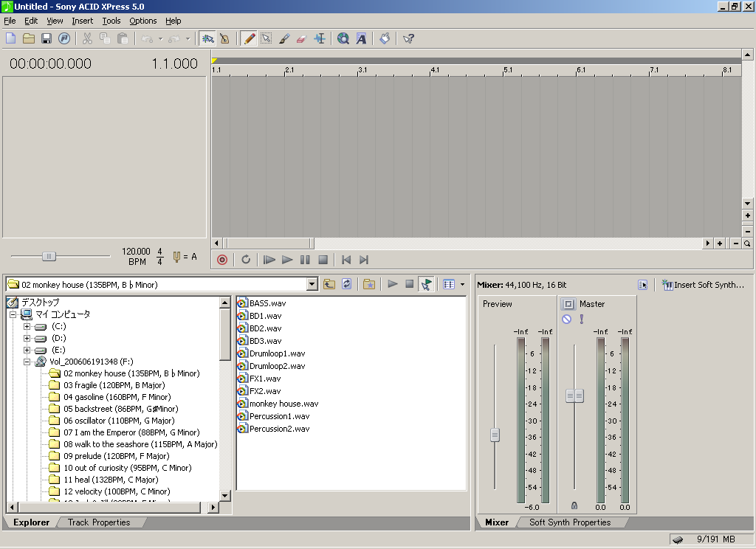Open the Options menu

click(x=142, y=21)
